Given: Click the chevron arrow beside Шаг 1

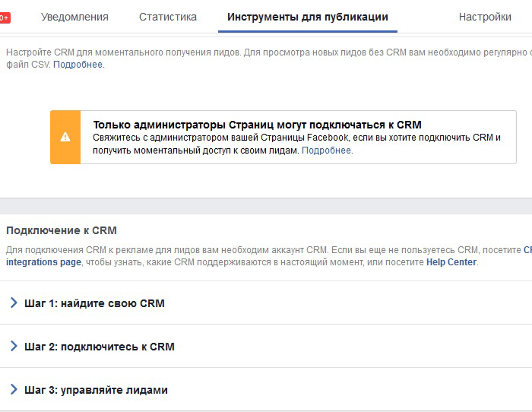Looking at the screenshot, I should [x=14, y=303].
